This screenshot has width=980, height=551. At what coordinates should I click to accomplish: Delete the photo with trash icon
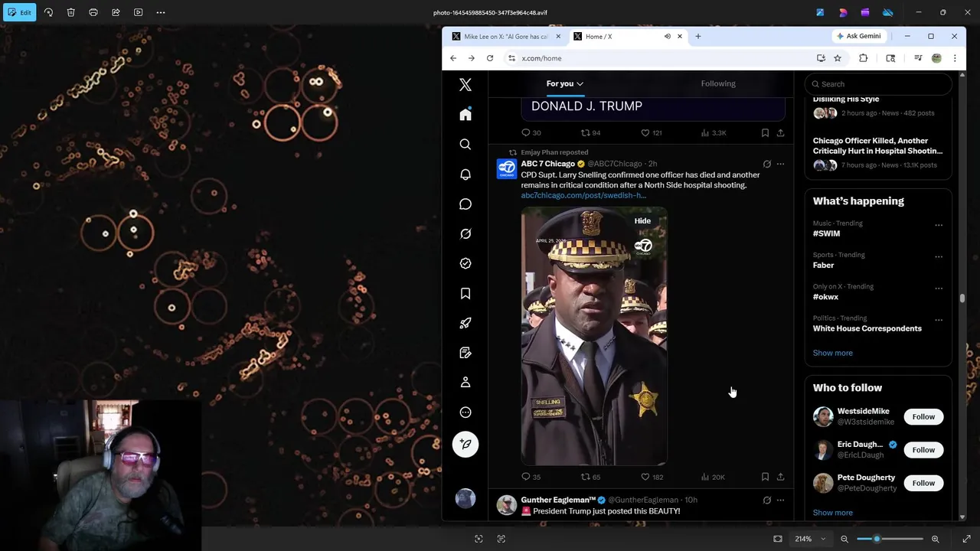point(70,12)
